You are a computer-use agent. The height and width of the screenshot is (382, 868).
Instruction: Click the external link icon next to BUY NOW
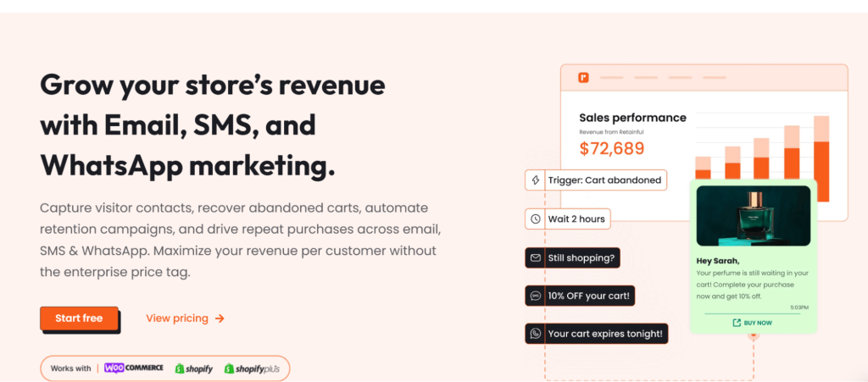tap(737, 323)
